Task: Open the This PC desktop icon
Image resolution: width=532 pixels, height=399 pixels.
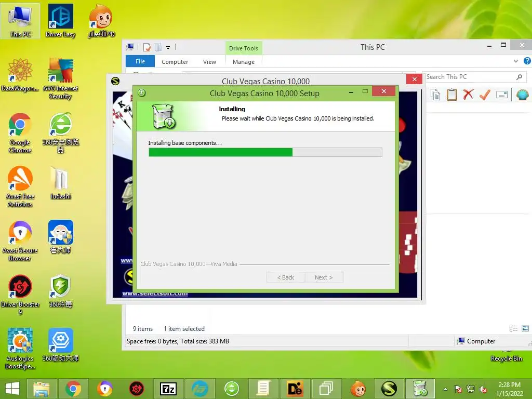Action: pyautogui.click(x=20, y=20)
